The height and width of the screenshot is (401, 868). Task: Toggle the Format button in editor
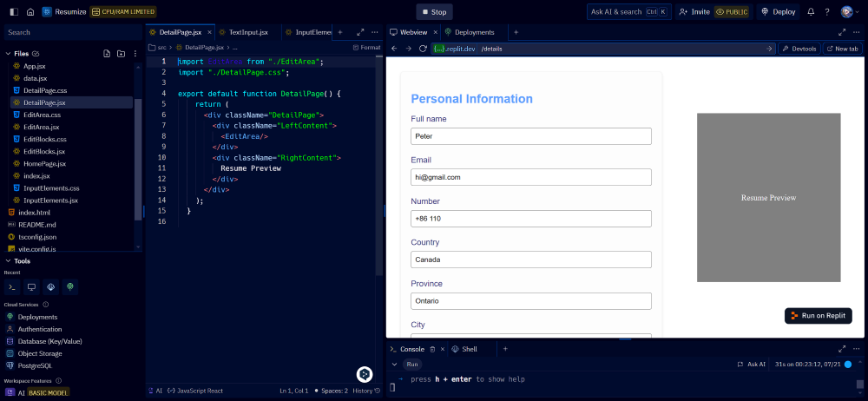point(366,48)
